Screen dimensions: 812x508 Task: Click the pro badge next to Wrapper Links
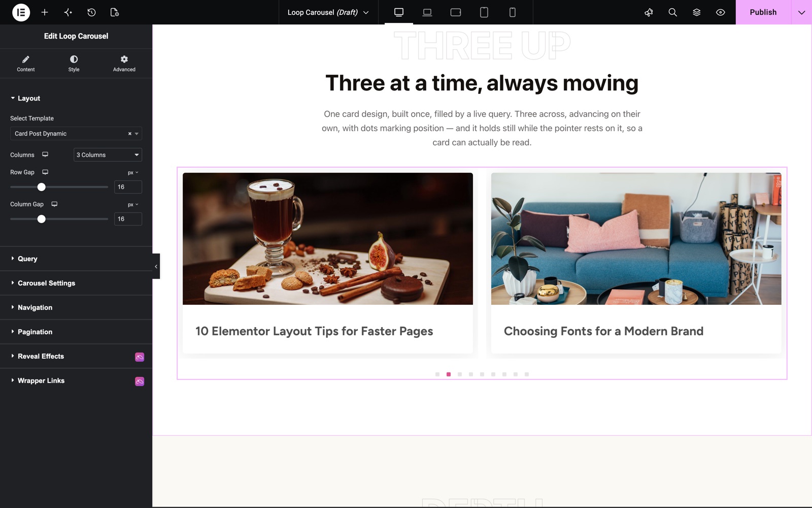[x=140, y=381]
